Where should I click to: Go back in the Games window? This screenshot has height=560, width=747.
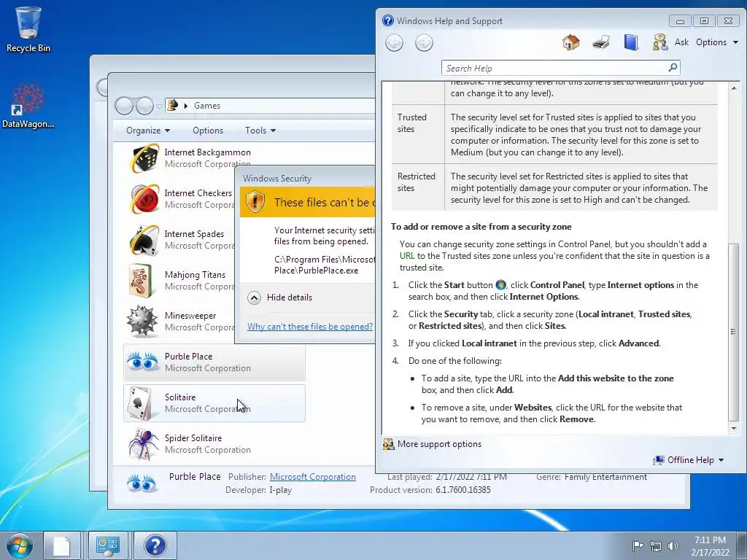[x=124, y=106]
